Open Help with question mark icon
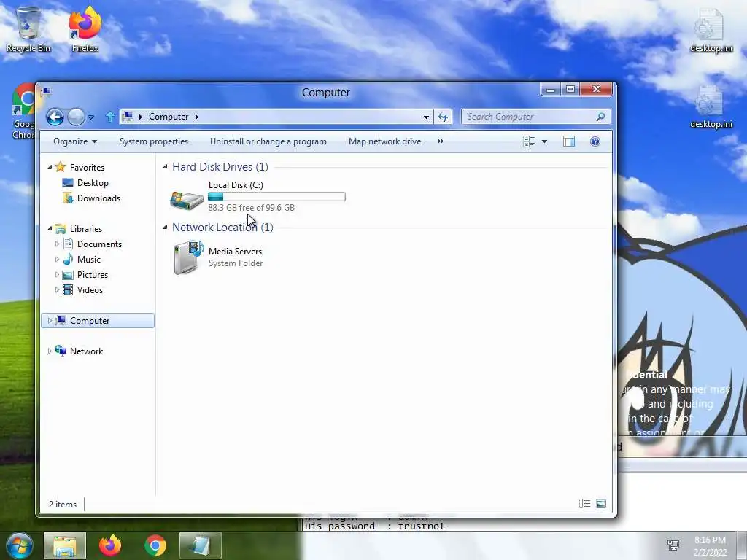This screenshot has height=560, width=747. click(595, 141)
